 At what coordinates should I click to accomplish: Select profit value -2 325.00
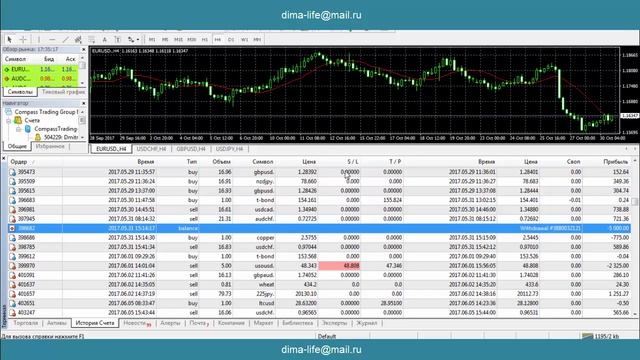pos(617,266)
